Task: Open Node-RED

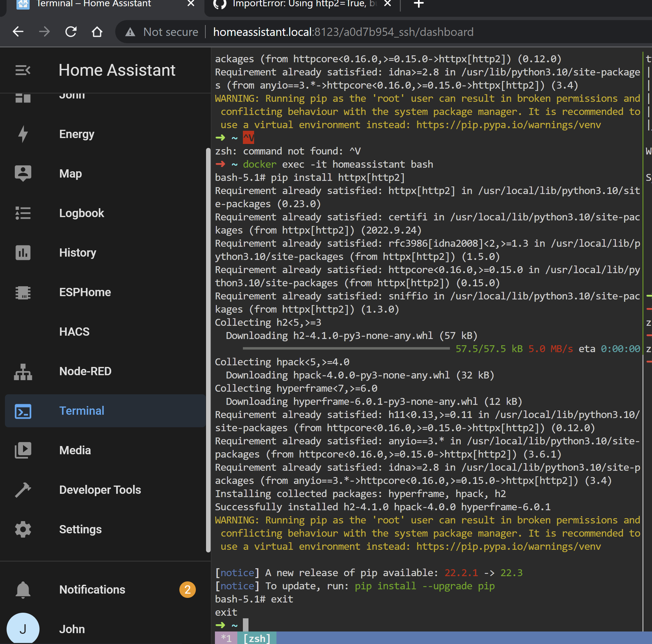Action: pos(85,371)
